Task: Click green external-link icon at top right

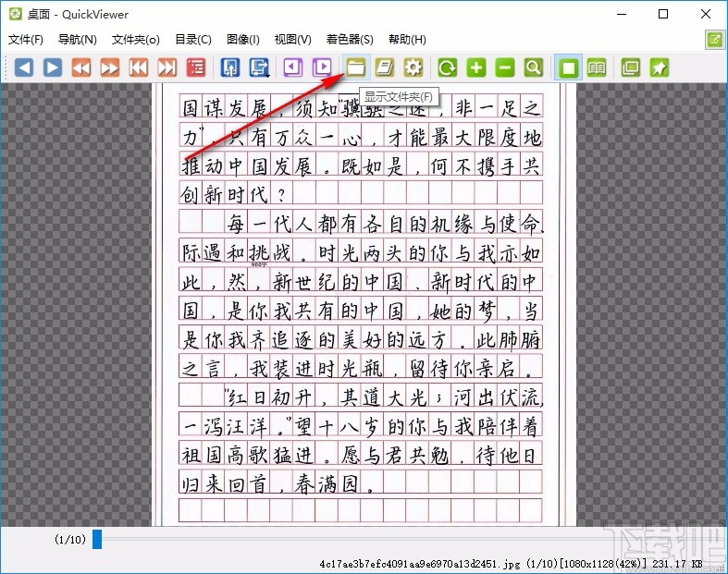Action: coord(715,40)
